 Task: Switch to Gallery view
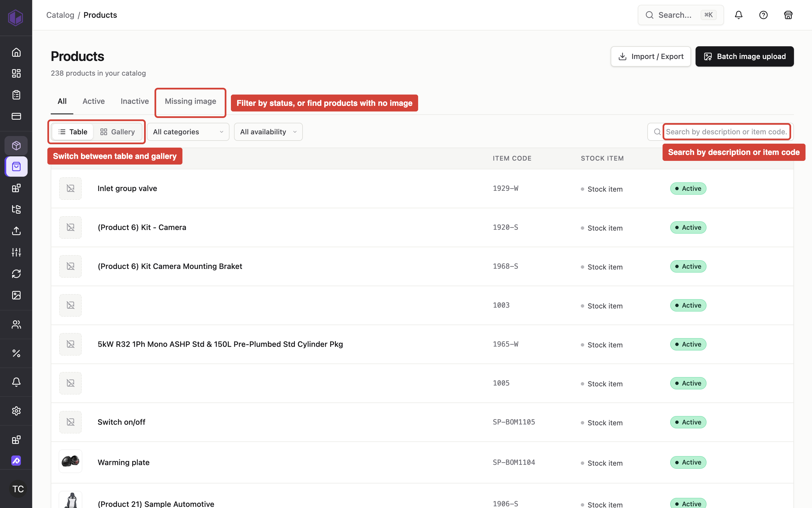tap(118, 132)
